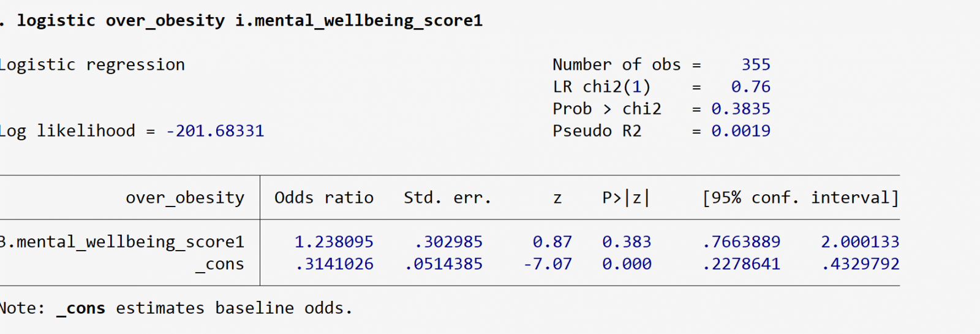Click the LR chi2(1) value 0.76
980x334 pixels.
750,87
